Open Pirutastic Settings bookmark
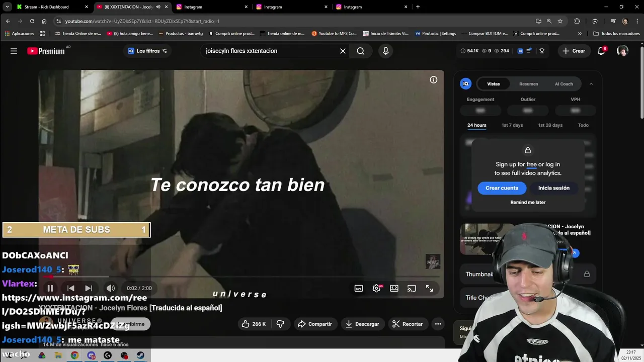The image size is (644, 362). click(x=436, y=34)
